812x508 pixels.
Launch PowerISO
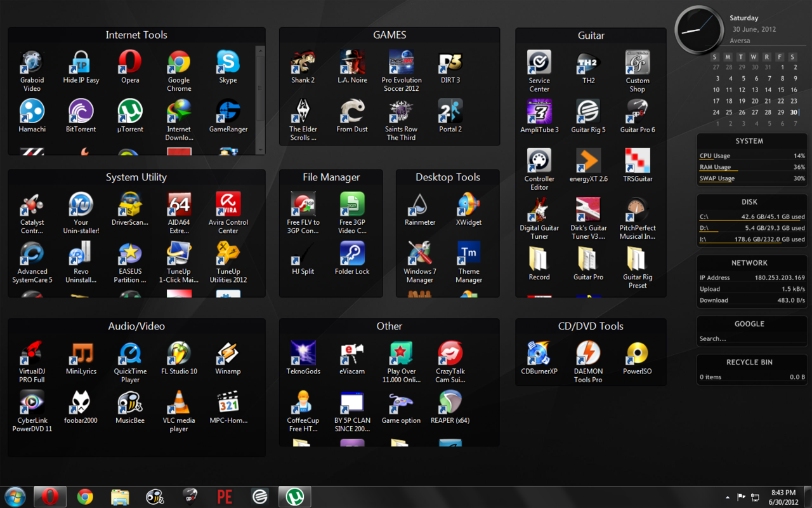638,358
